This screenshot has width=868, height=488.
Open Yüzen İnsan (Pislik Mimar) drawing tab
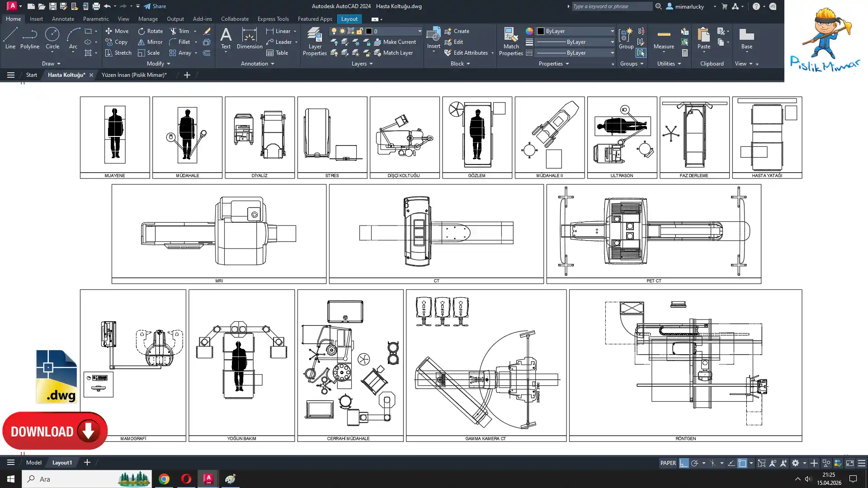pyautogui.click(x=134, y=75)
